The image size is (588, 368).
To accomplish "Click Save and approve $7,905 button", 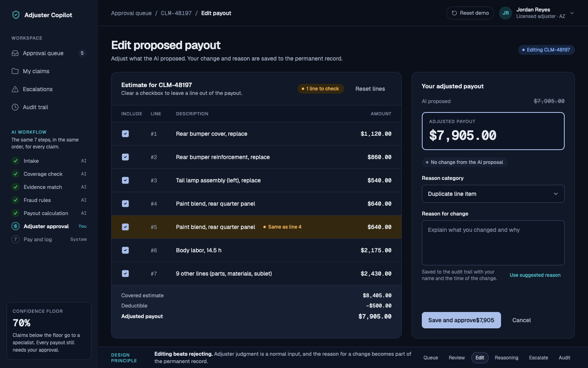I will click(x=461, y=320).
